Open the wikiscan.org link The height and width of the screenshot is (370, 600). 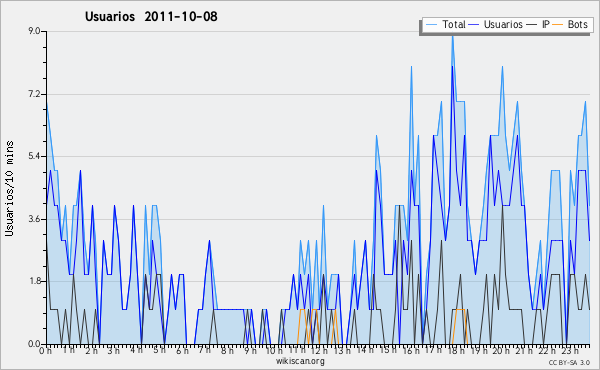300,361
